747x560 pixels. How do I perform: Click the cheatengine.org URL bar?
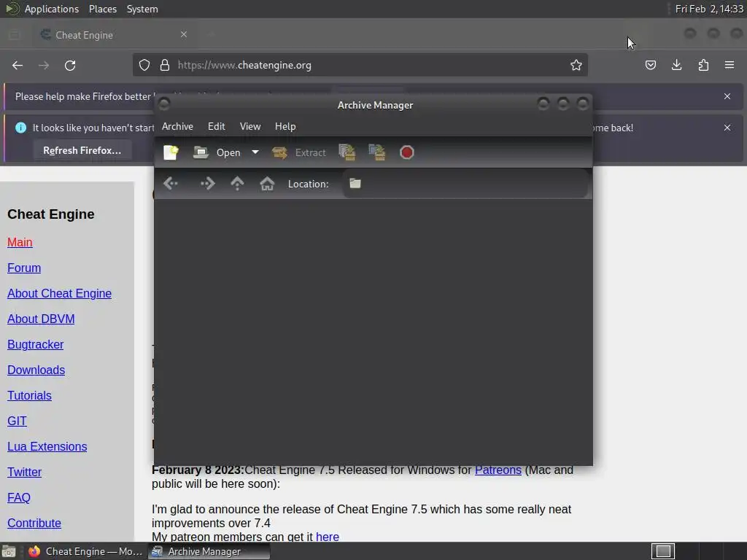[x=360, y=65]
